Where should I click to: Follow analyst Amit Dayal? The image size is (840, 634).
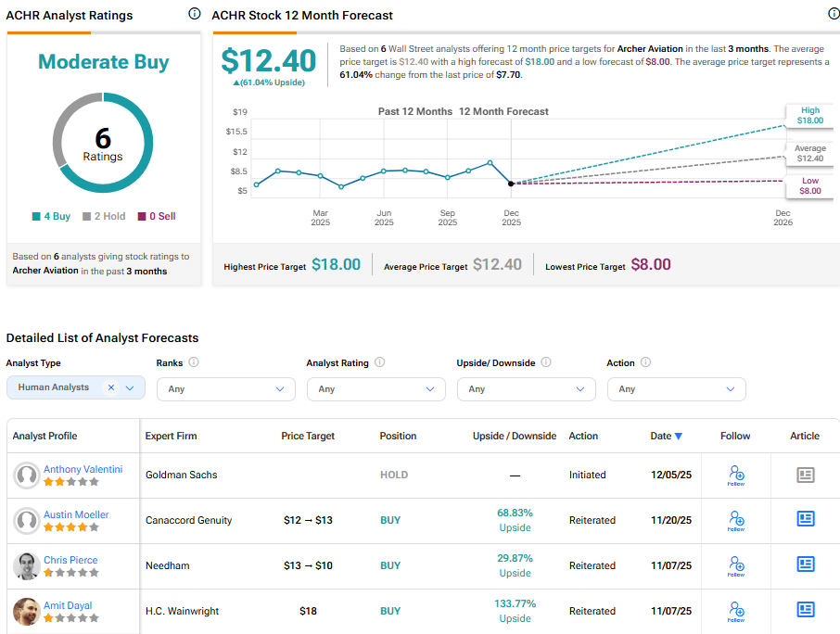tap(736, 612)
